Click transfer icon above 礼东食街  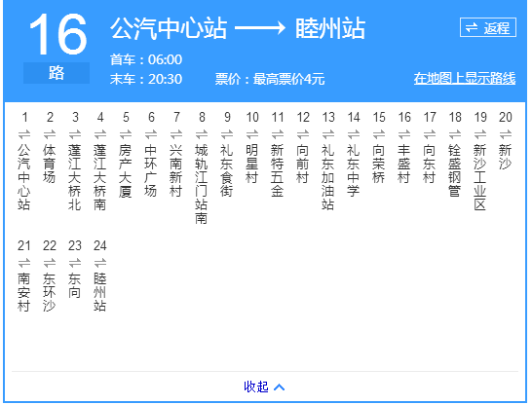click(227, 134)
